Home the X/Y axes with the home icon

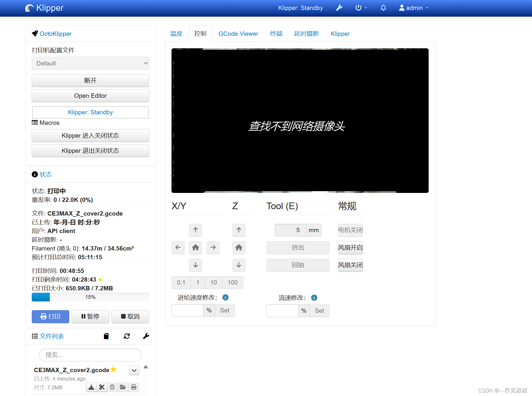coord(195,248)
